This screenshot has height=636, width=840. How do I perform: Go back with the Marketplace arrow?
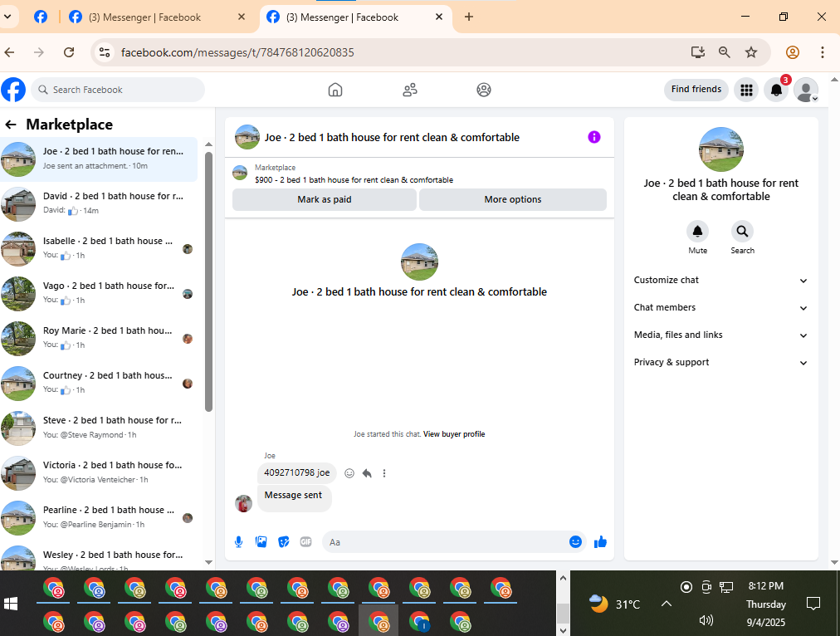point(11,125)
